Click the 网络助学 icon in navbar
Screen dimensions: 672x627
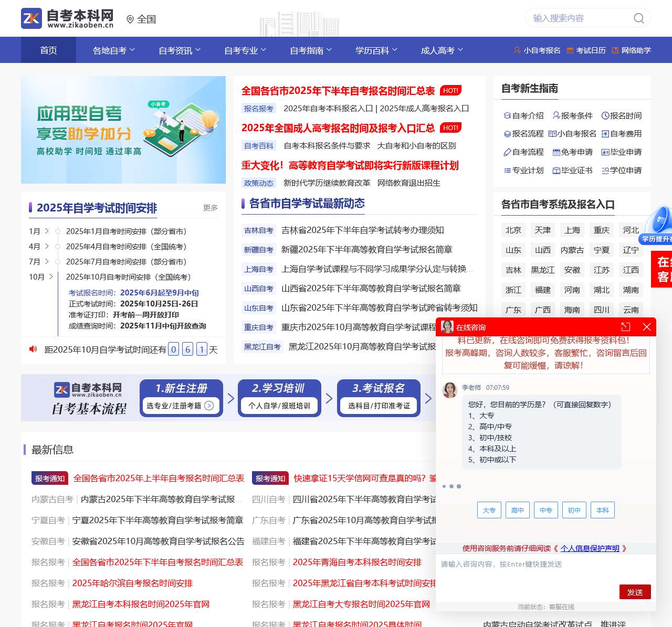[x=615, y=50]
